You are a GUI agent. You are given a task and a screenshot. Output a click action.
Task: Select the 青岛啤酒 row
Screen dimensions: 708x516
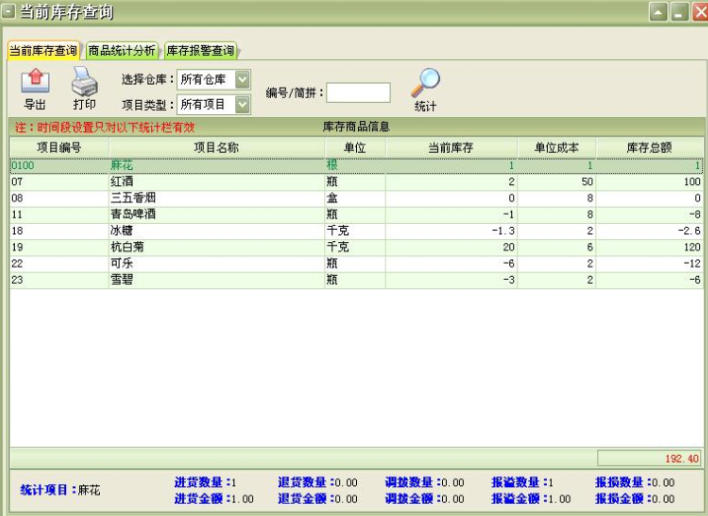click(x=356, y=214)
